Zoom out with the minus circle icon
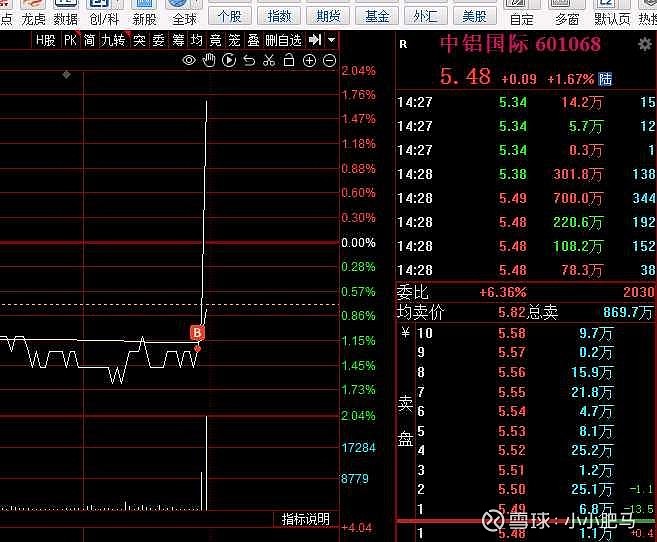The height and width of the screenshot is (542, 657). (330, 61)
